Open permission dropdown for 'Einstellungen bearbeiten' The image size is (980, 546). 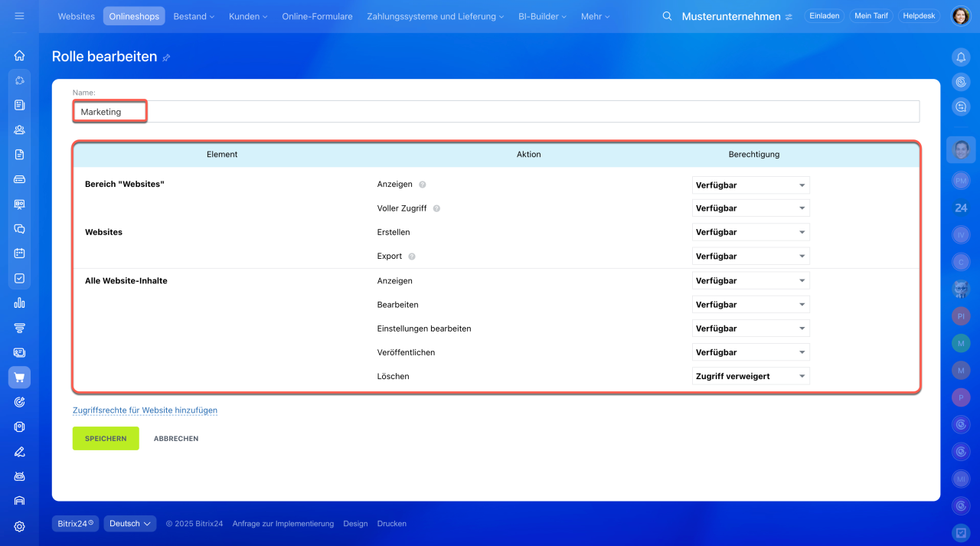tap(750, 329)
